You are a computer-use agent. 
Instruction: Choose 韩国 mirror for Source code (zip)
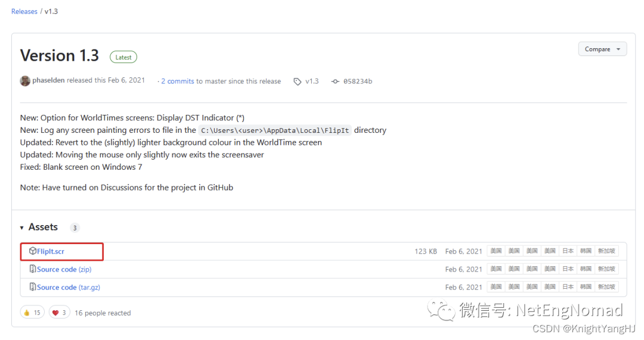click(x=586, y=269)
